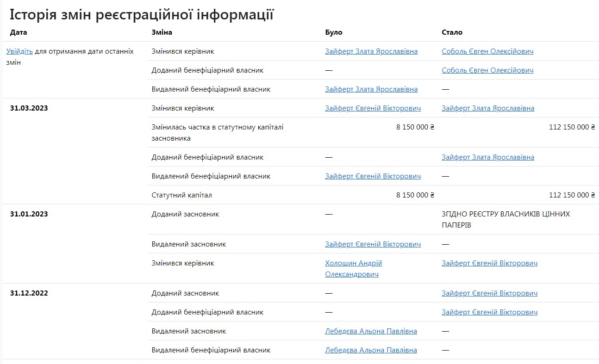Open Зайферт Злата Ярославівна under Було, Змінився керівник row
Screen dimensions: 599x364
point(371,51)
